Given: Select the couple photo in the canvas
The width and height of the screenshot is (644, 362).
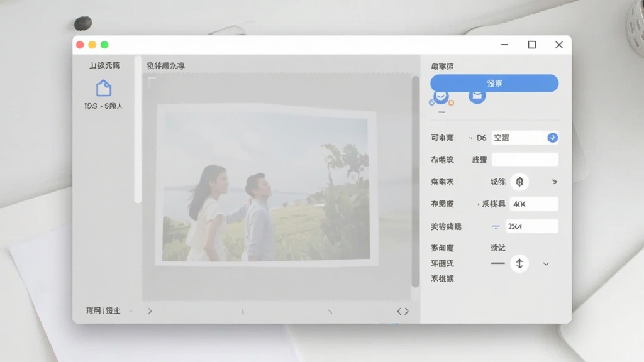Looking at the screenshot, I should pos(266,185).
